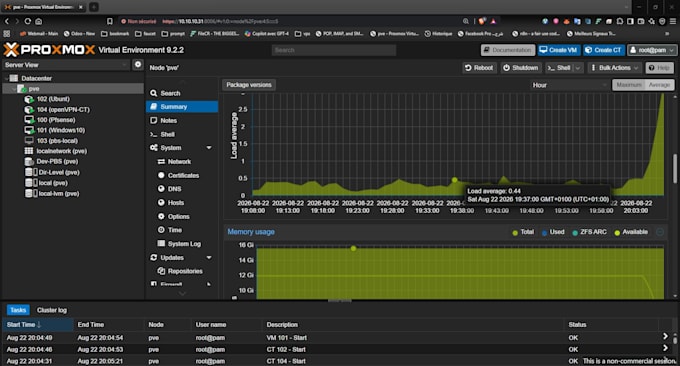Collapse the System section arrow
The height and width of the screenshot is (366, 680).
(209, 148)
